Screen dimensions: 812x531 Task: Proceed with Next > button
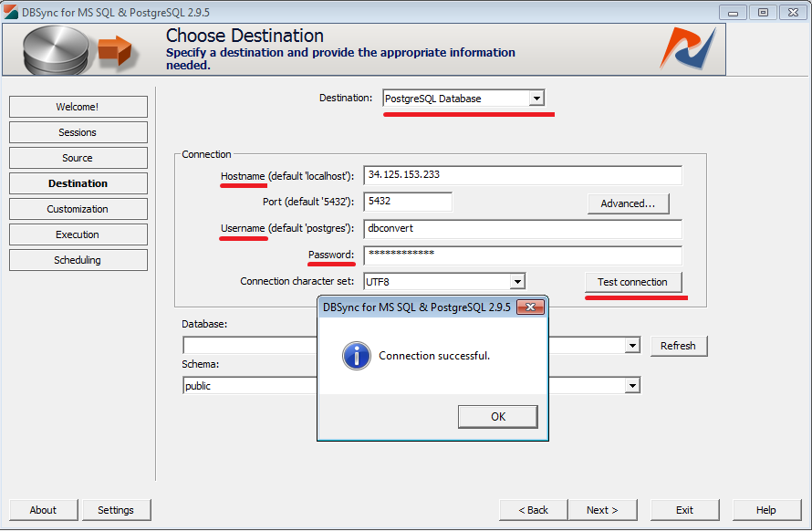click(603, 510)
